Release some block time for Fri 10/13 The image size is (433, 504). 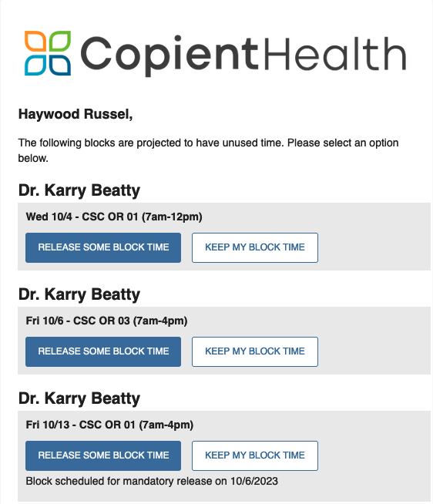(x=103, y=455)
